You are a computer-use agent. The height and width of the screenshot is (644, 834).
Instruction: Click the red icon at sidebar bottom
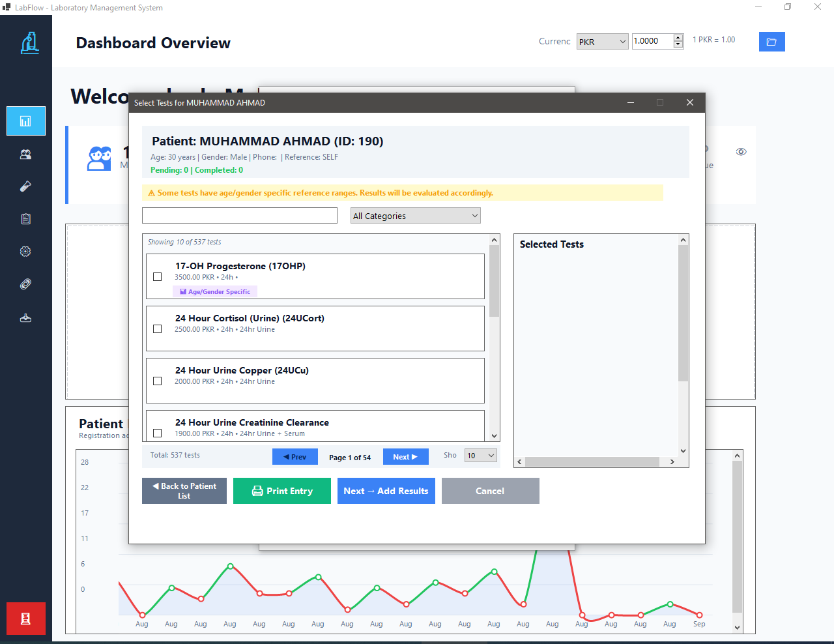pyautogui.click(x=26, y=619)
